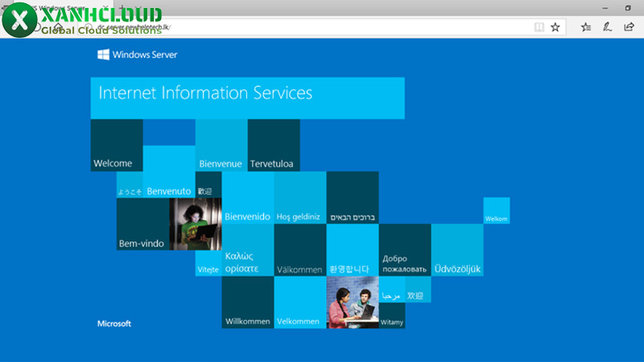Click the Vitejte tile
The width and height of the screenshot is (644, 362).
point(208,263)
